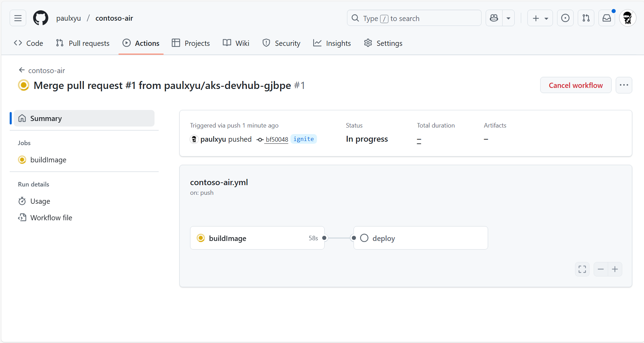Zoom in on the workflow graph
644x343 pixels.
pos(615,269)
